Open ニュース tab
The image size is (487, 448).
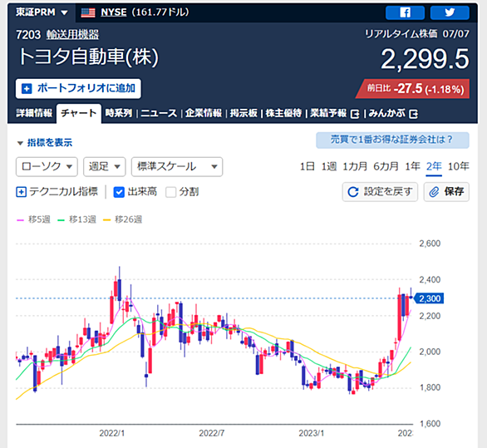tap(159, 113)
